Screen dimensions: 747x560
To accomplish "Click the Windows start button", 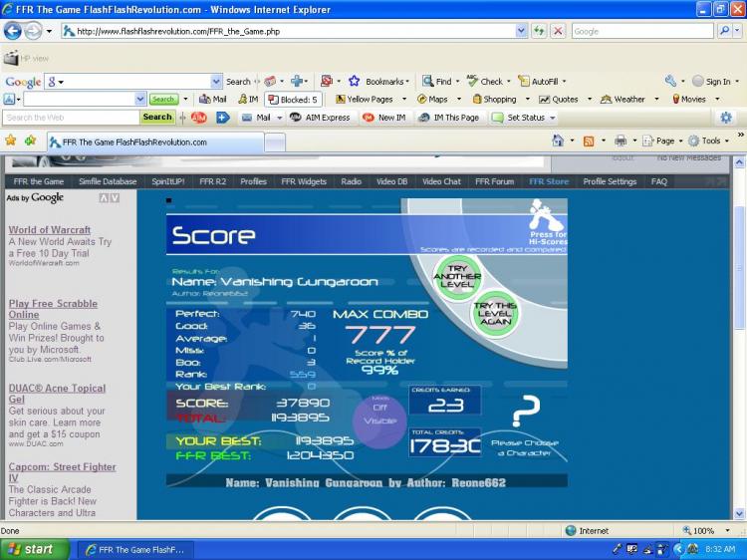I will tap(34, 549).
